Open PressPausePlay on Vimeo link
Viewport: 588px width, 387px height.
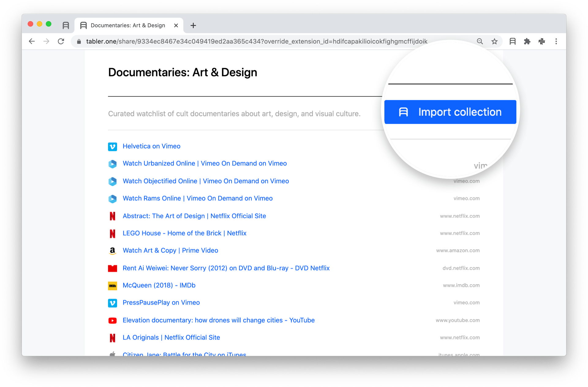coord(161,302)
